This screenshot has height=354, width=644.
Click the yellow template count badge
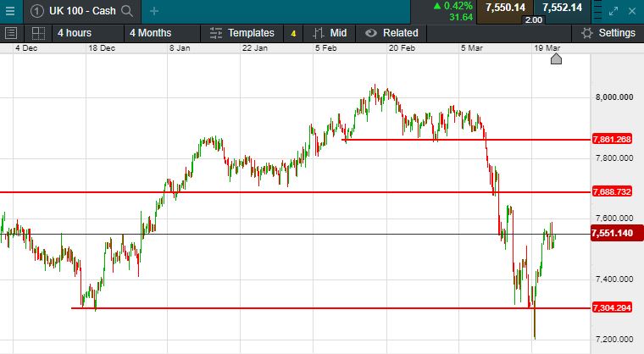[x=293, y=34]
